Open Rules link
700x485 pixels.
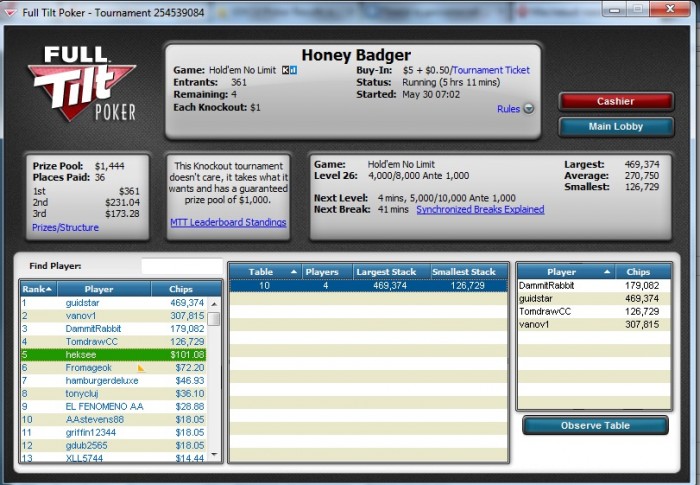tap(508, 109)
